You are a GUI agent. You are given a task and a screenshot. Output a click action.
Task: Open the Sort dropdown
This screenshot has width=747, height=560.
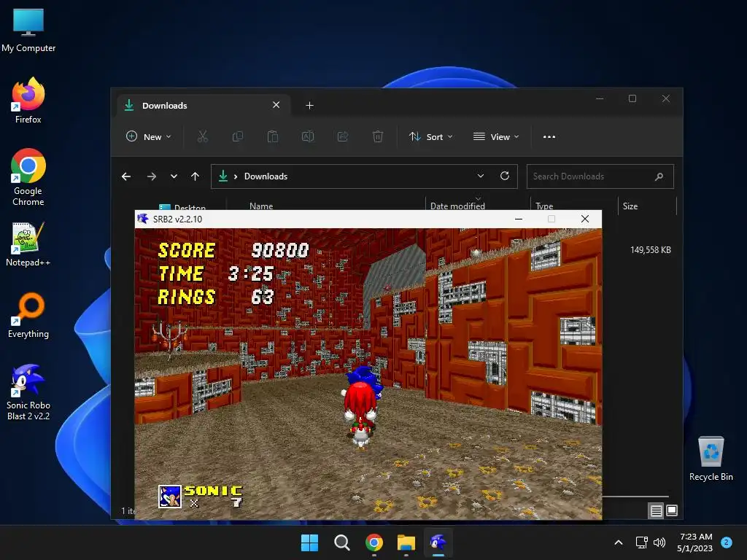[430, 136]
